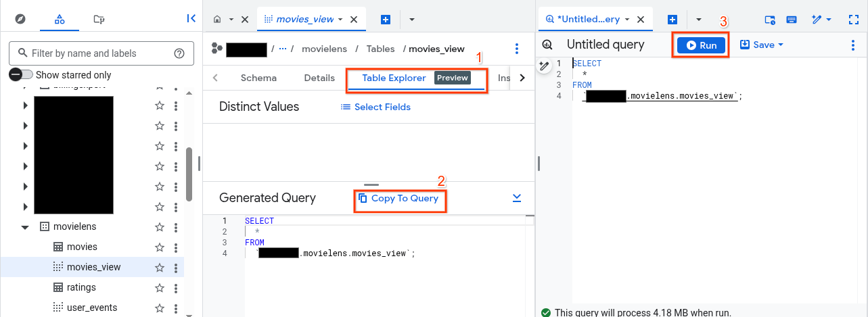
Task: Toggle Show starred only switch
Action: point(21,75)
